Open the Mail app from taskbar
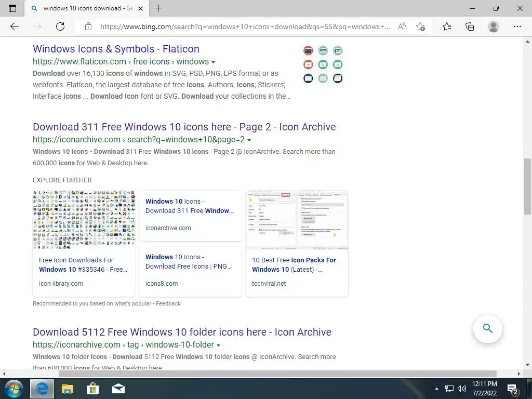 click(118, 389)
